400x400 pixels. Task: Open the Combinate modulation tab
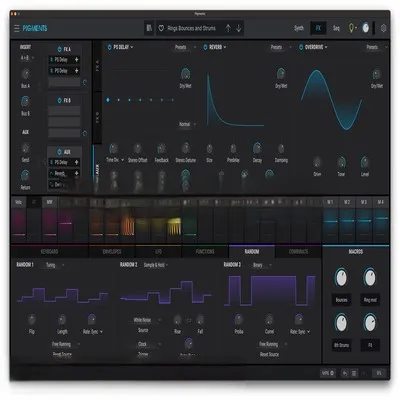[298, 252]
